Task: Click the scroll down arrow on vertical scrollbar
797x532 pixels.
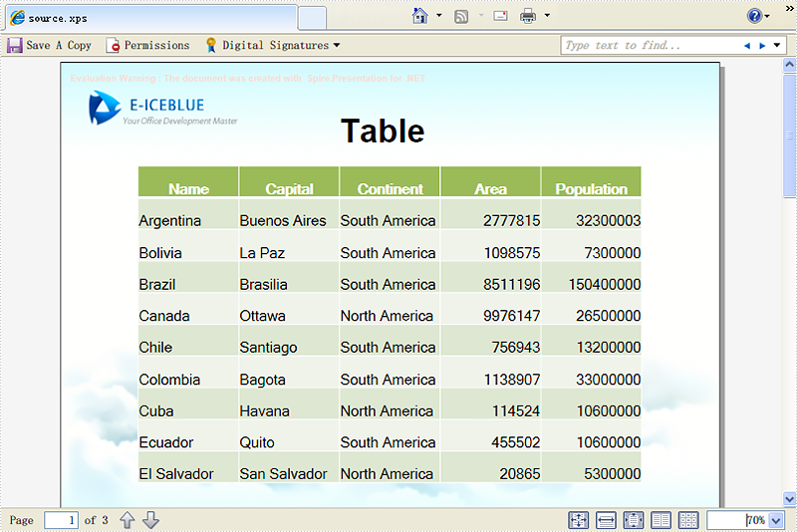Action: point(789,498)
